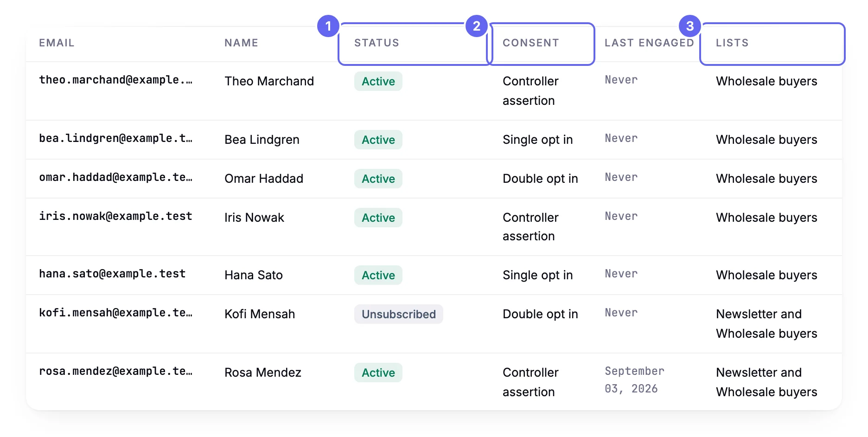Click the name Bea Lindgren
The width and height of the screenshot is (868, 437).
click(262, 140)
